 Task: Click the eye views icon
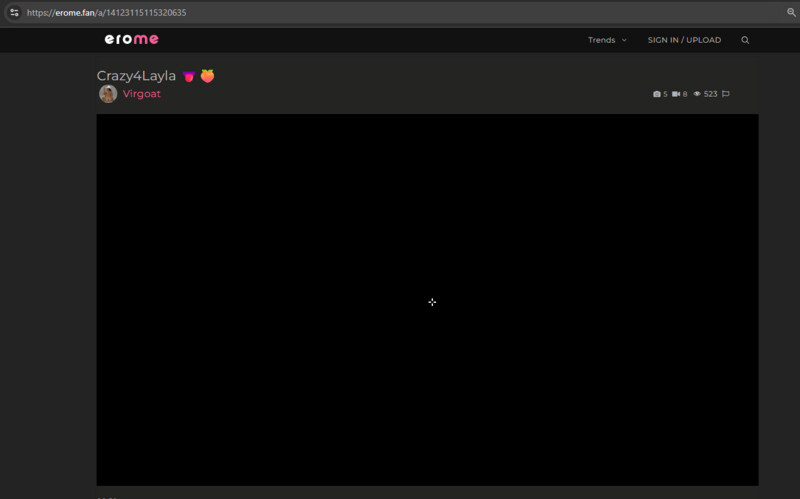point(697,94)
